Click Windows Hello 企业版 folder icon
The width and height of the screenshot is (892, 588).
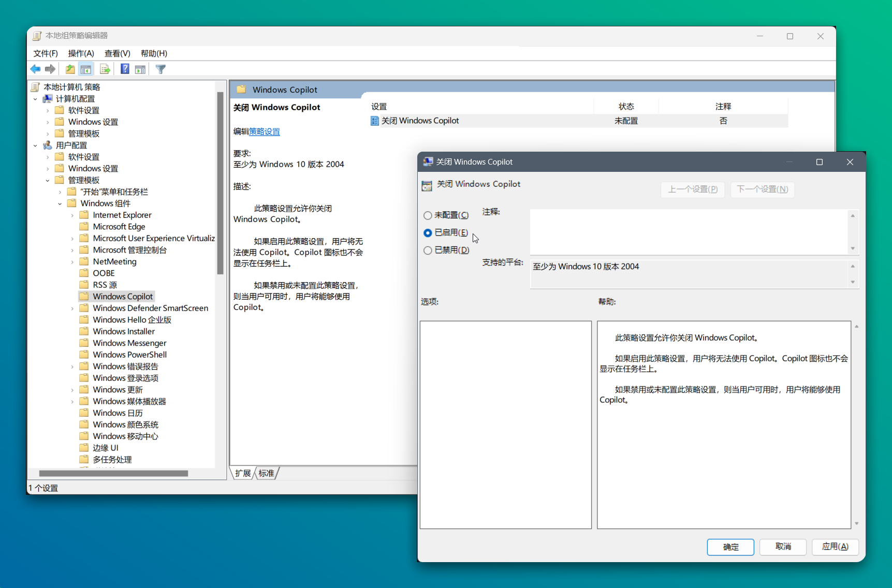coord(84,319)
